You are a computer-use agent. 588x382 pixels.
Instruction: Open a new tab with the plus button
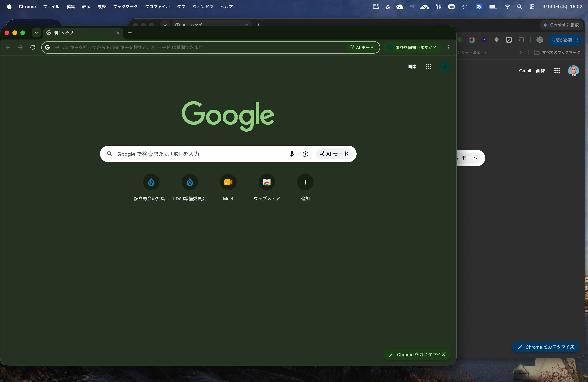[130, 33]
